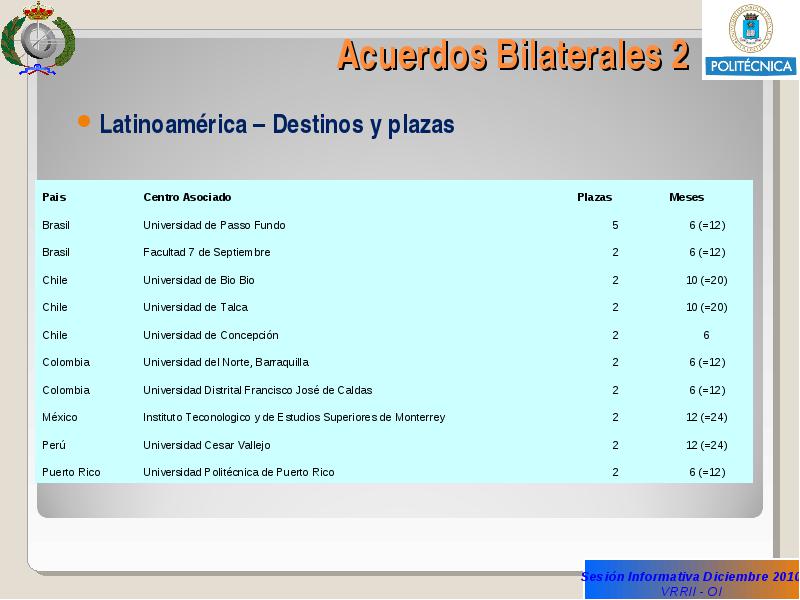Click the Politécnica university logo
The image size is (800, 600).
[x=751, y=40]
